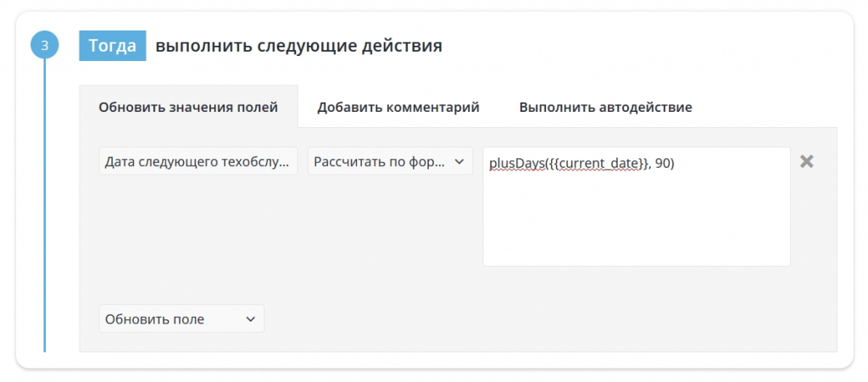Click chevron arrow of Рассчитать по формуле

click(459, 162)
